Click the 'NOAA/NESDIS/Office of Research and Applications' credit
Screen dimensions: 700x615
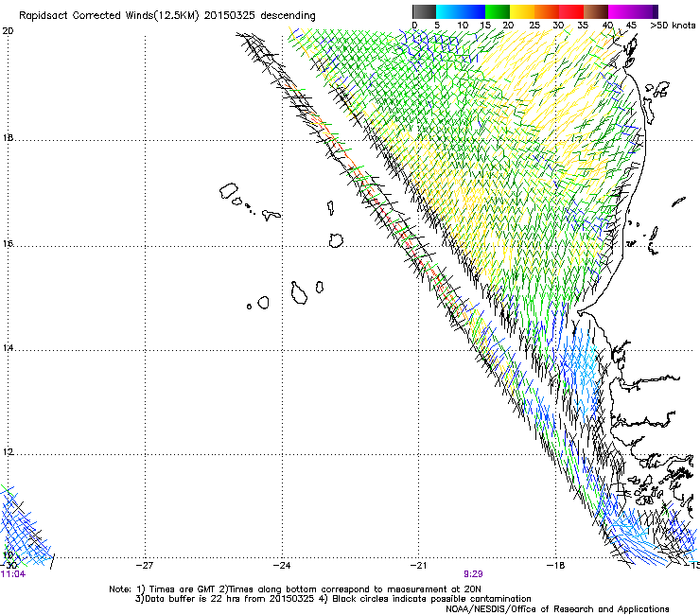pyautogui.click(x=557, y=609)
